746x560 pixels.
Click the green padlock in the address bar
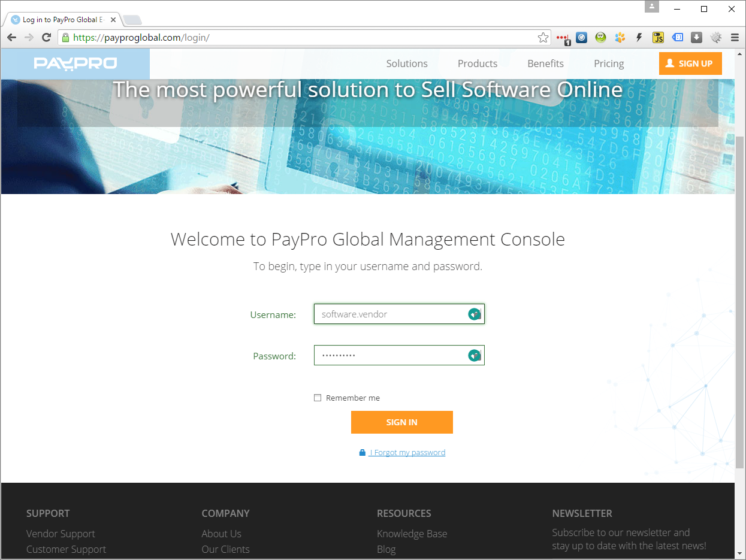click(66, 38)
